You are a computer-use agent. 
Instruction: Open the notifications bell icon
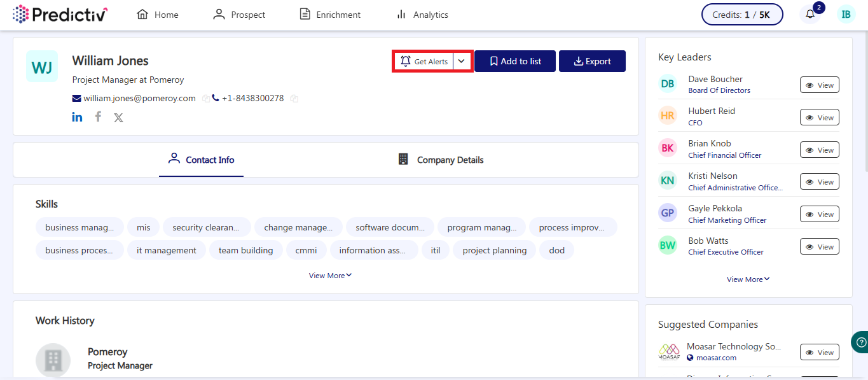[809, 14]
